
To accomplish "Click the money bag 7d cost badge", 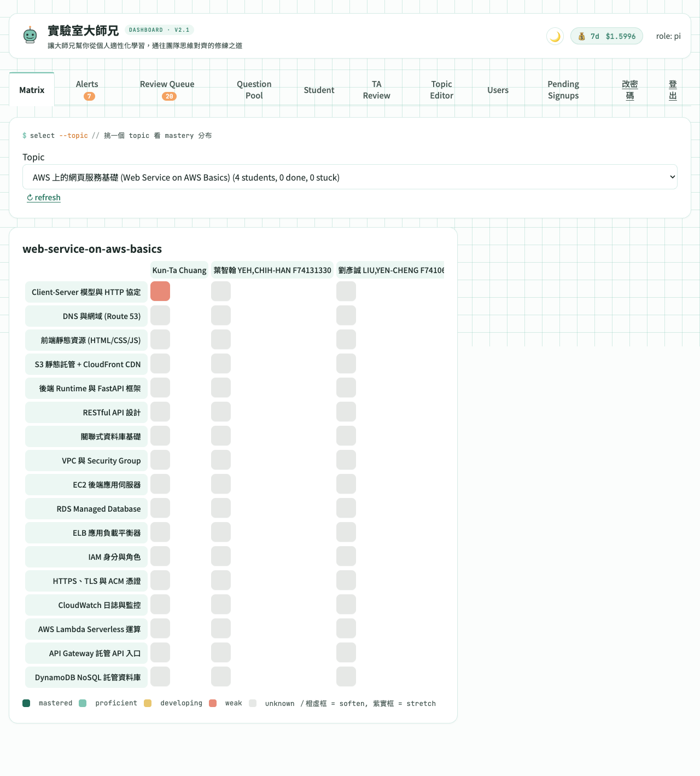I will click(x=606, y=36).
